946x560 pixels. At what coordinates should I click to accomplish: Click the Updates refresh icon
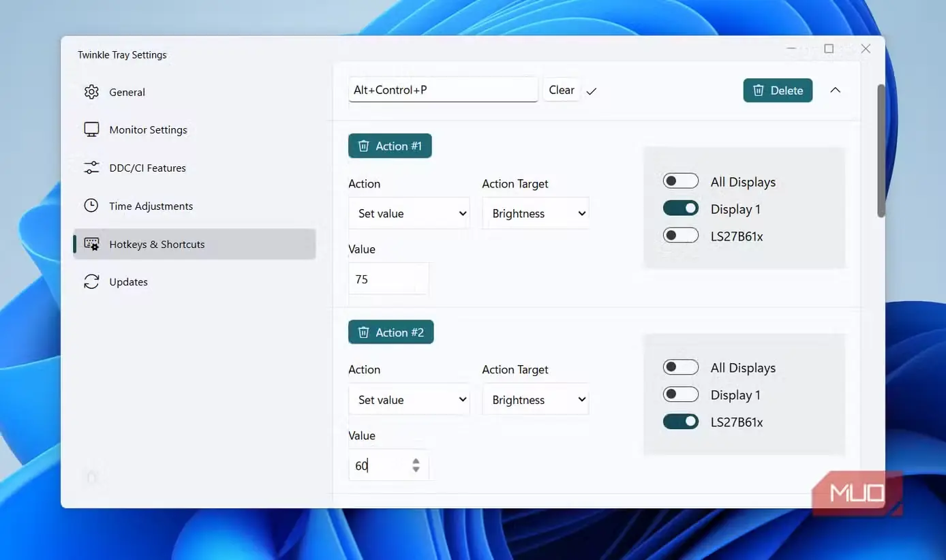91,281
